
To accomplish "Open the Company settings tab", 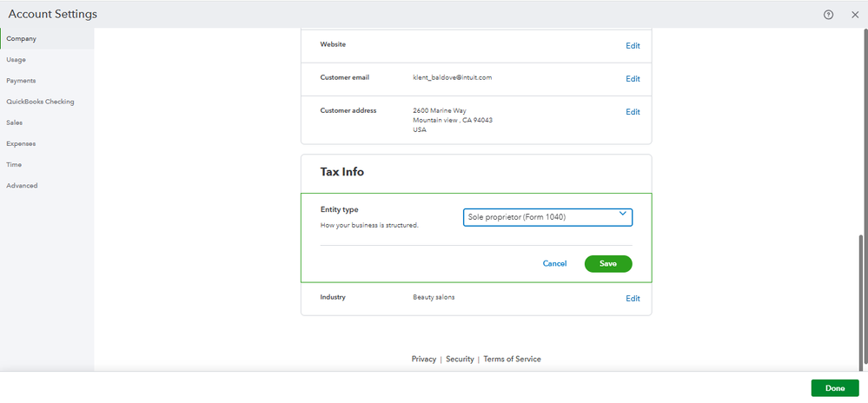I will [22, 39].
